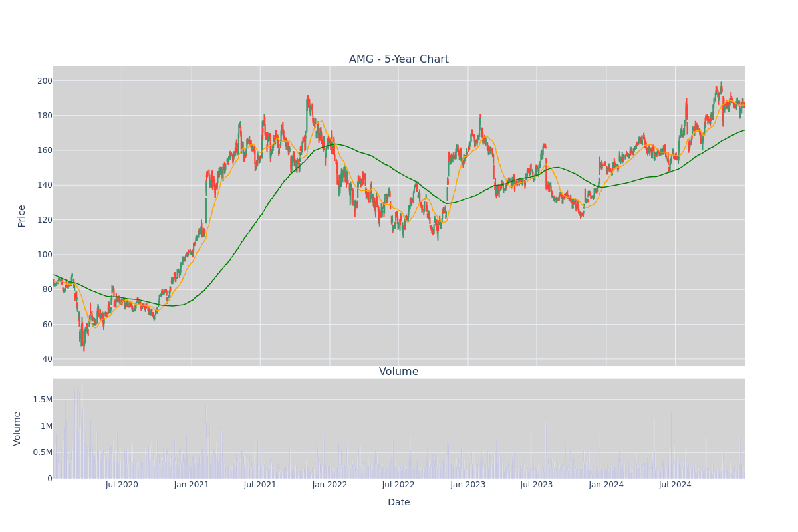Click the Jan 2022 date tick
The image size is (798, 532).
click(x=330, y=485)
